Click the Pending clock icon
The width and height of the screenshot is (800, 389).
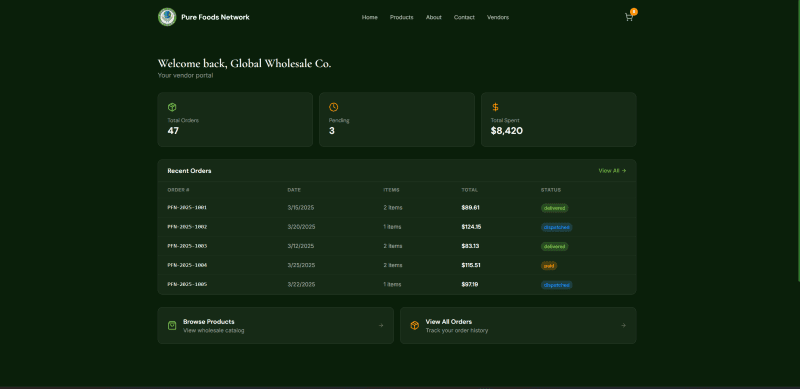334,107
